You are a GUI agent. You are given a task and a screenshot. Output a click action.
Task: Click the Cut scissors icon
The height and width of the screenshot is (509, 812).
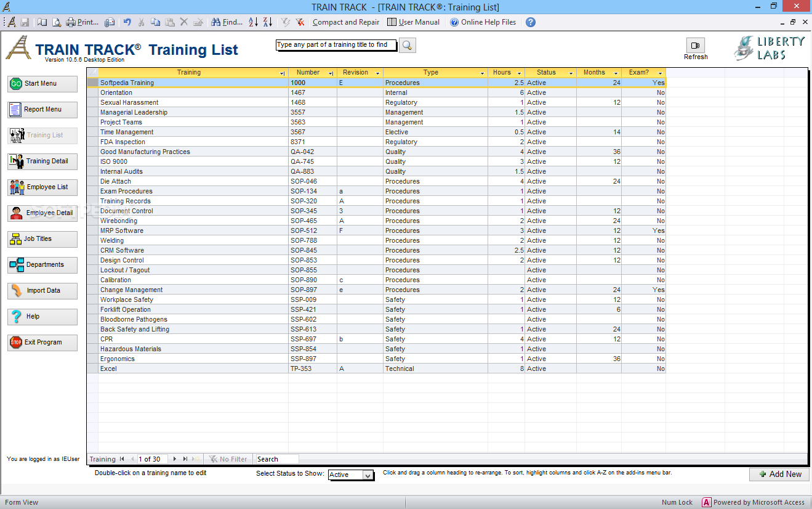[141, 22]
